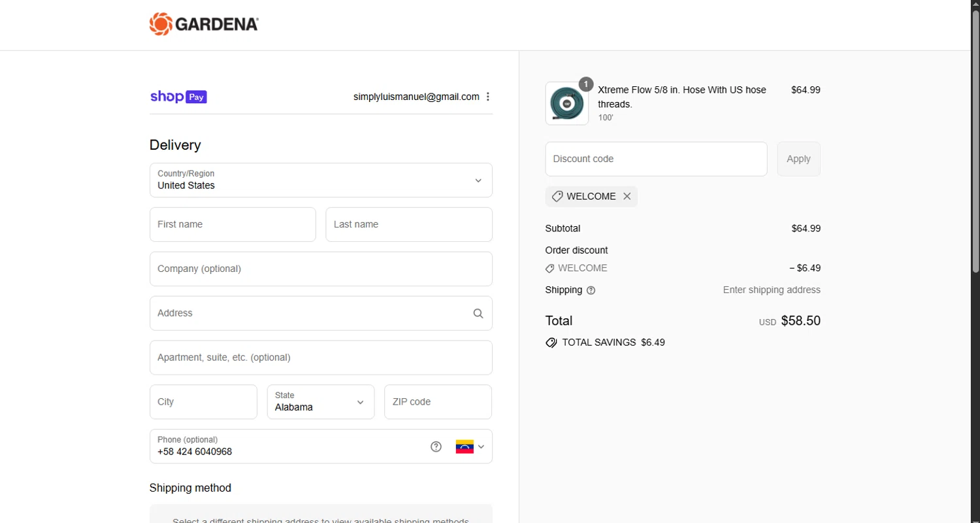Click the order discount value − $6.49
The width and height of the screenshot is (980, 523).
click(x=805, y=268)
